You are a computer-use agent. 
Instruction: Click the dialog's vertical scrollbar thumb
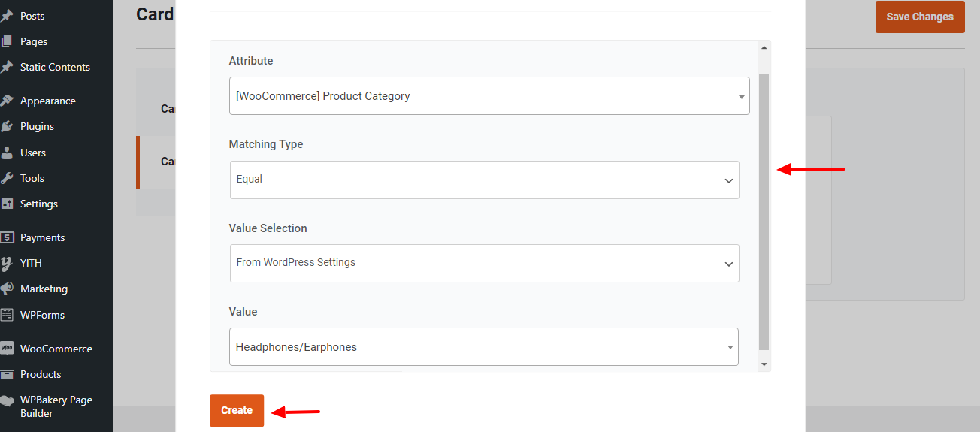(x=764, y=210)
